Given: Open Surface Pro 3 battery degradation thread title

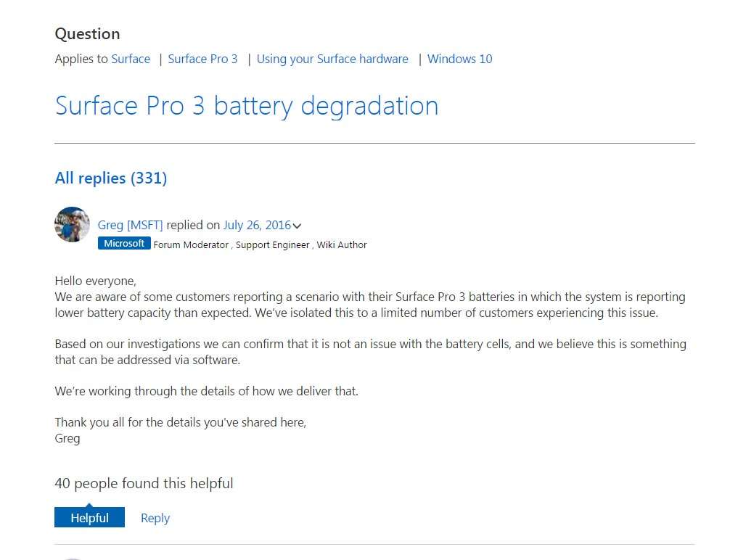Looking at the screenshot, I should [x=247, y=106].
